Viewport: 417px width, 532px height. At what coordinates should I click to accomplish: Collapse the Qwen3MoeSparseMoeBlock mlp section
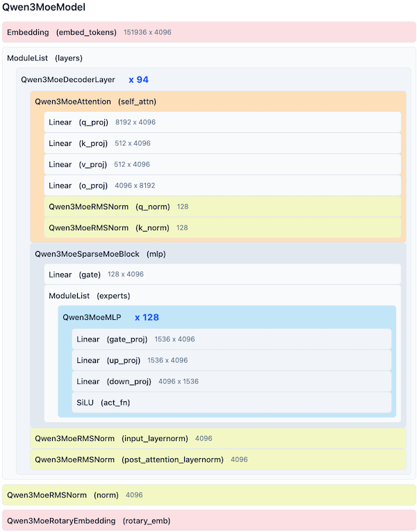click(x=100, y=255)
